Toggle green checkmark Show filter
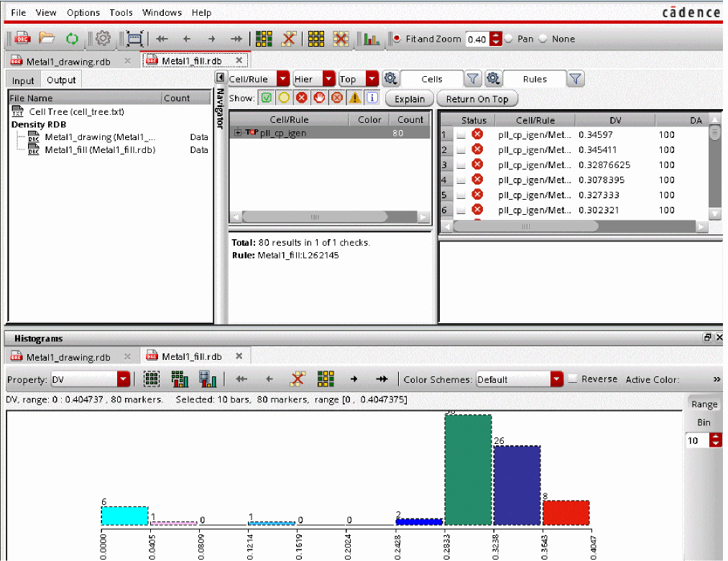Screen dimensions: 728x561 click(x=267, y=98)
